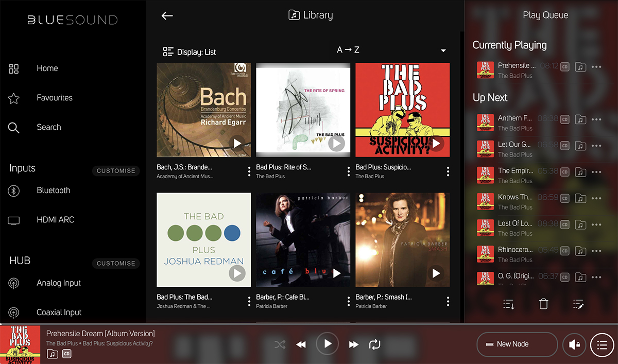Viewport: 618px width, 364px height.
Task: Toggle repeat mode
Action: tap(374, 344)
